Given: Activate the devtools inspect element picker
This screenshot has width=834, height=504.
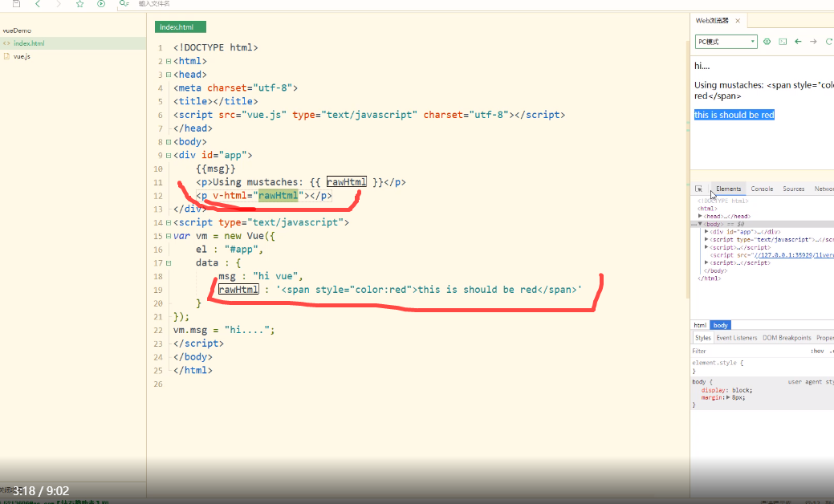Looking at the screenshot, I should tap(699, 189).
